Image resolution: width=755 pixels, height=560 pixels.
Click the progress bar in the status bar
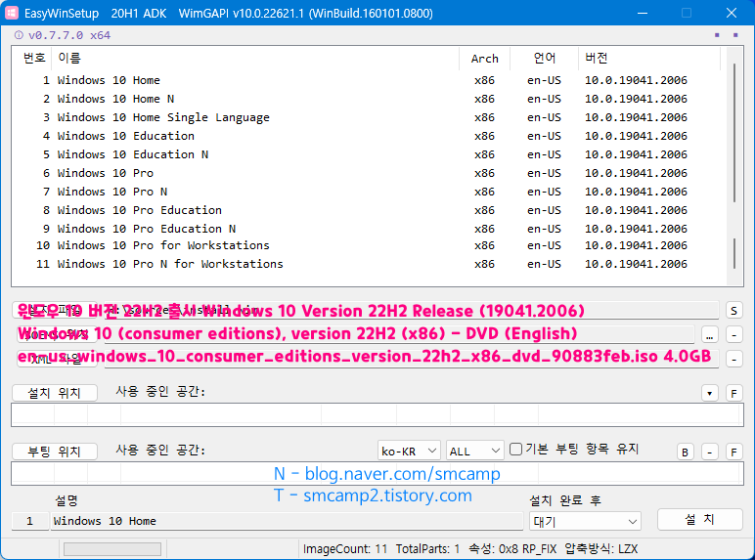[x=112, y=549]
